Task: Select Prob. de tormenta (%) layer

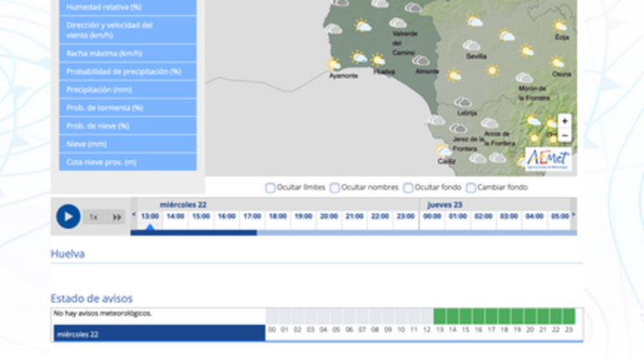Action: click(x=127, y=108)
